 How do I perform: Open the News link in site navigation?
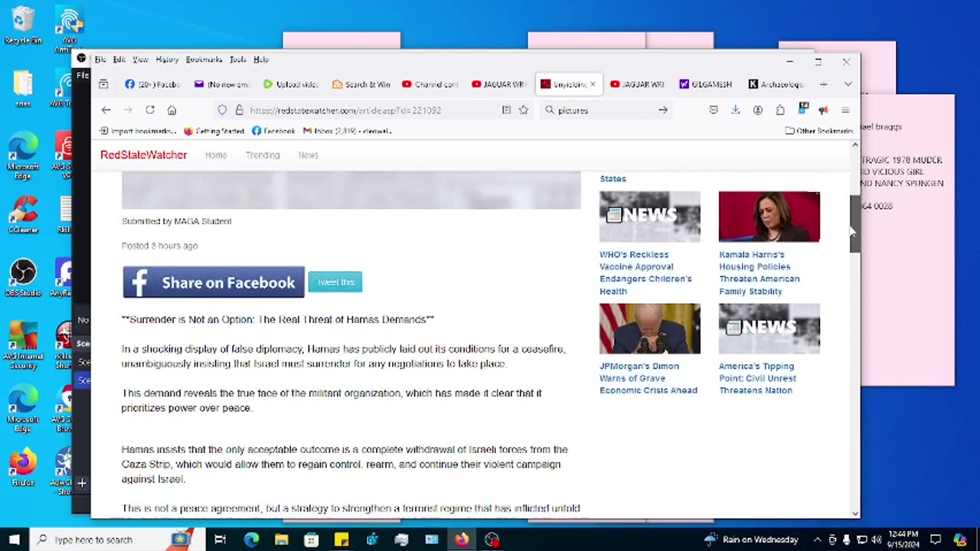pyautogui.click(x=308, y=155)
